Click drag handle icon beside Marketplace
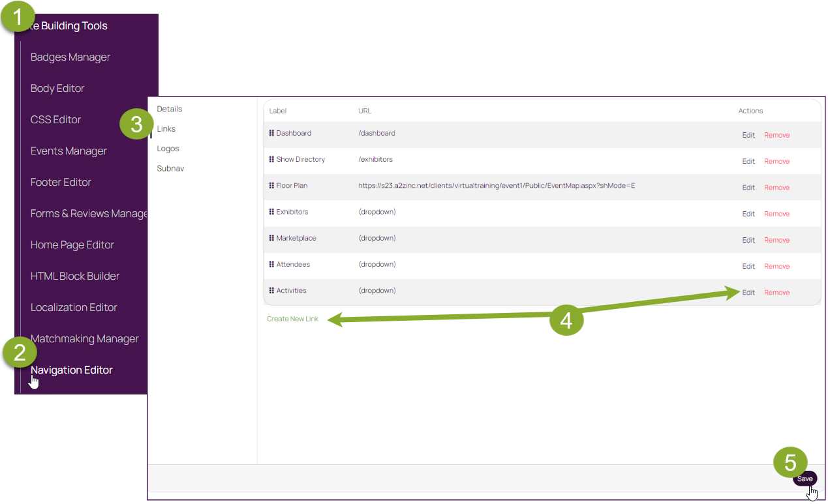Image resolution: width=828 pixels, height=504 pixels. pyautogui.click(x=271, y=238)
